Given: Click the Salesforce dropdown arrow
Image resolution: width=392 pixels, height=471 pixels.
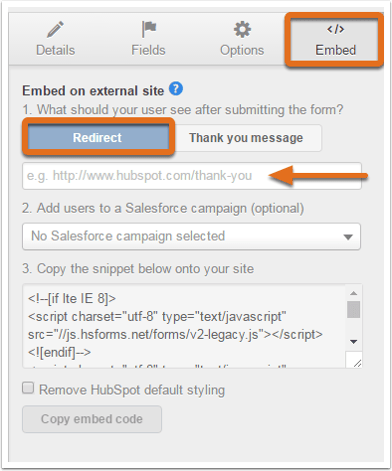Looking at the screenshot, I should [x=348, y=237].
